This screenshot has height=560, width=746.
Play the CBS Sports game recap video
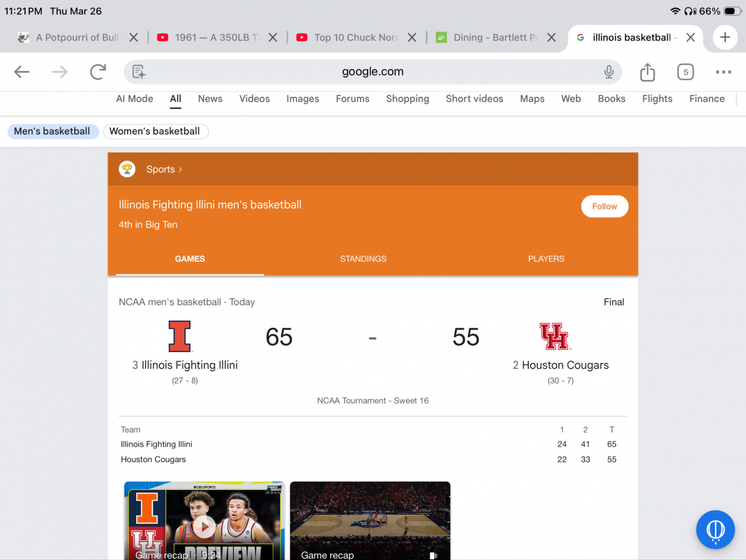[204, 525]
